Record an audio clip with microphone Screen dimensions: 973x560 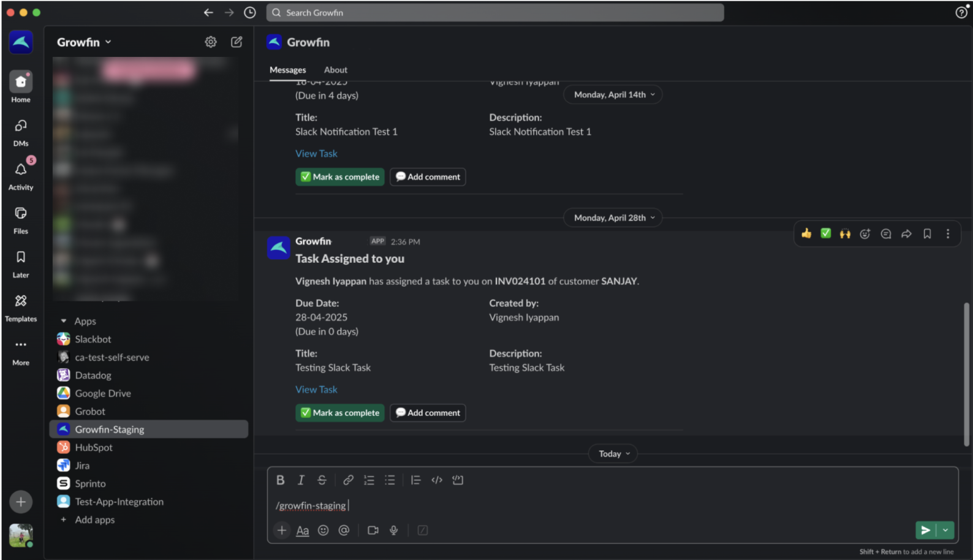[394, 530]
